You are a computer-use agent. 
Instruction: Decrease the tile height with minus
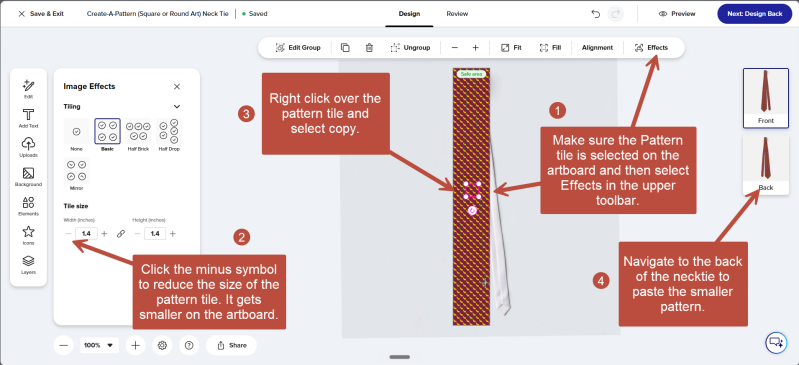pos(137,233)
